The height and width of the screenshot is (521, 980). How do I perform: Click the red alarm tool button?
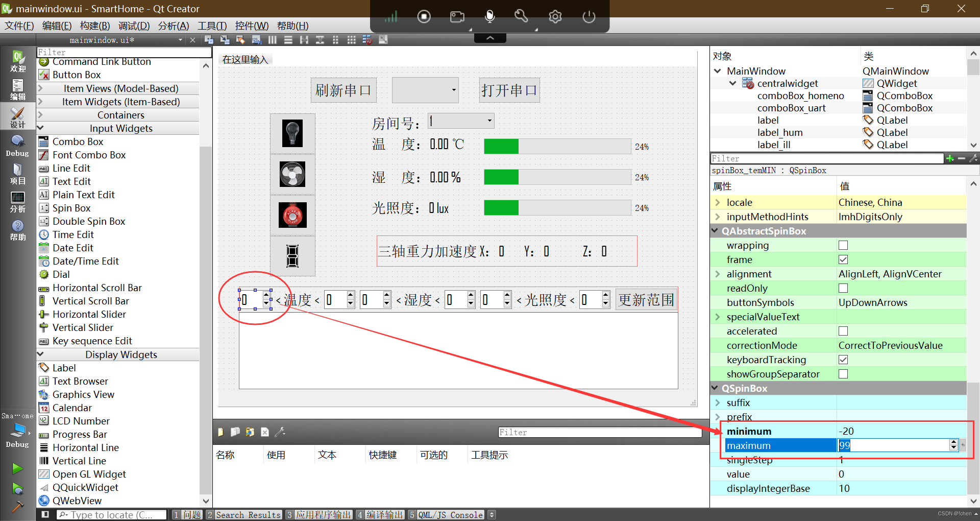click(x=292, y=215)
